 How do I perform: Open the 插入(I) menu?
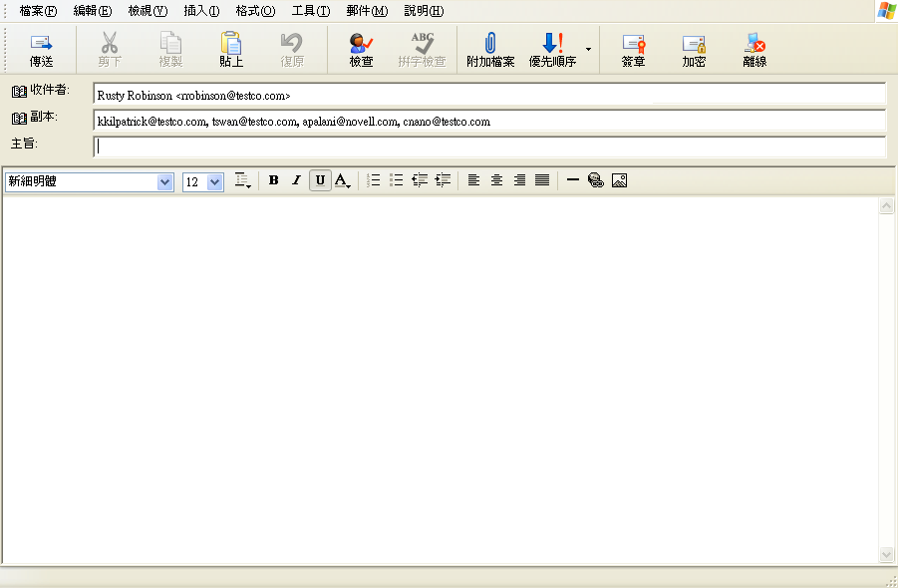(x=201, y=11)
